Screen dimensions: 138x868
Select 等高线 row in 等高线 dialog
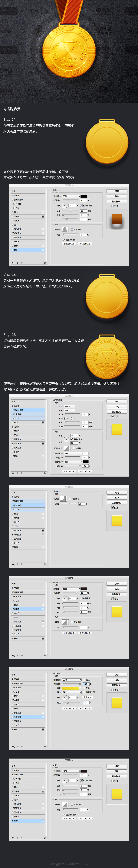pyautogui.click(x=28, y=505)
